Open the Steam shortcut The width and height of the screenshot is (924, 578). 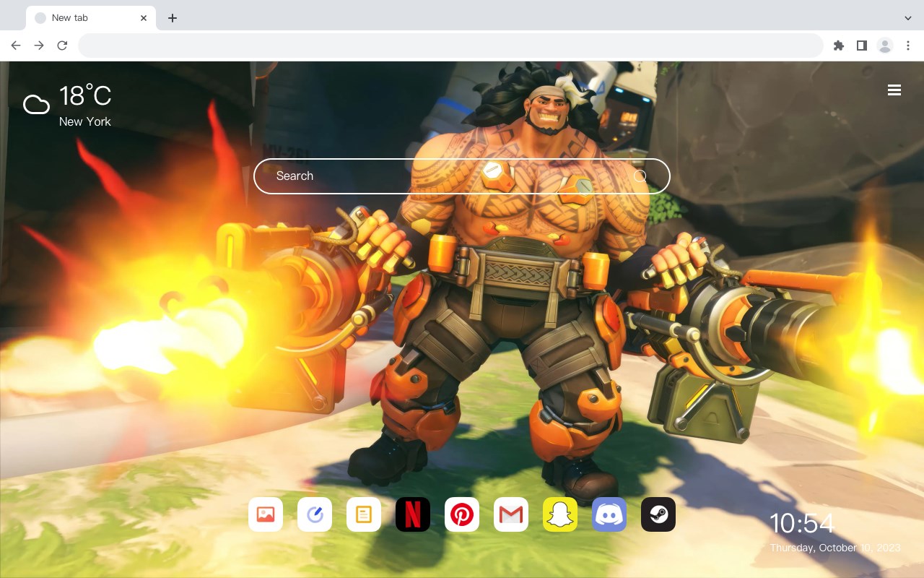(x=658, y=514)
